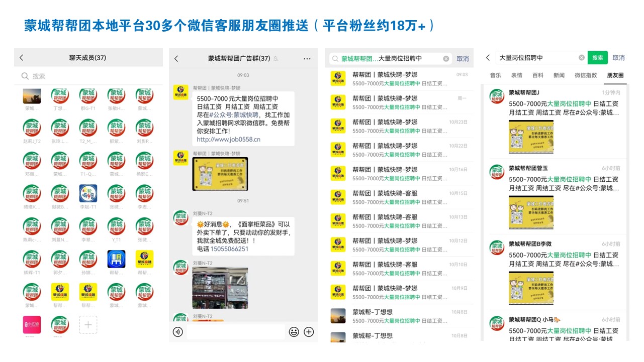Open the yellow QR code image in chat
Image resolution: width=644 pixels, height=362 pixels.
click(x=220, y=174)
